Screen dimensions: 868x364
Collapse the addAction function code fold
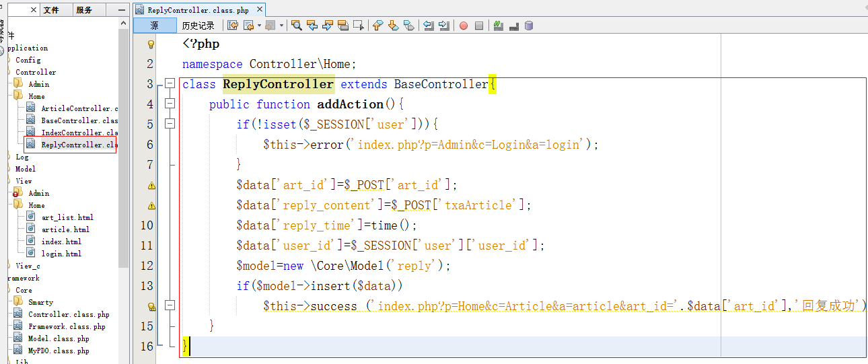coord(170,104)
